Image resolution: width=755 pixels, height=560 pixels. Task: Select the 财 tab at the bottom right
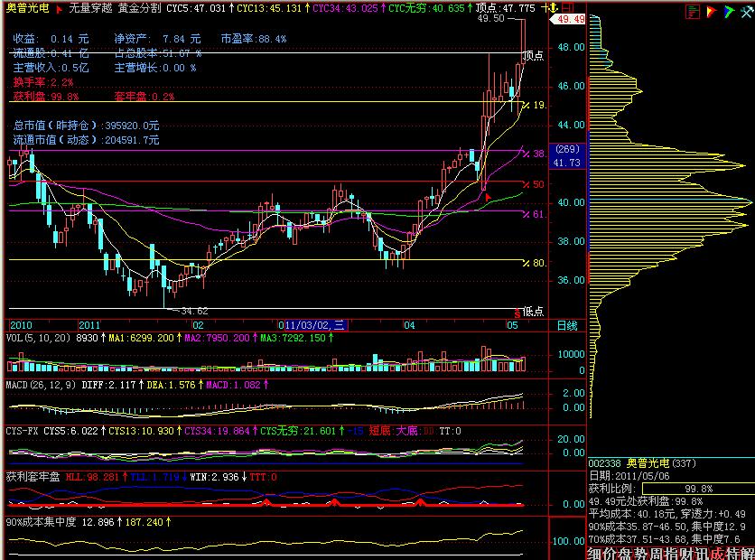(x=687, y=554)
